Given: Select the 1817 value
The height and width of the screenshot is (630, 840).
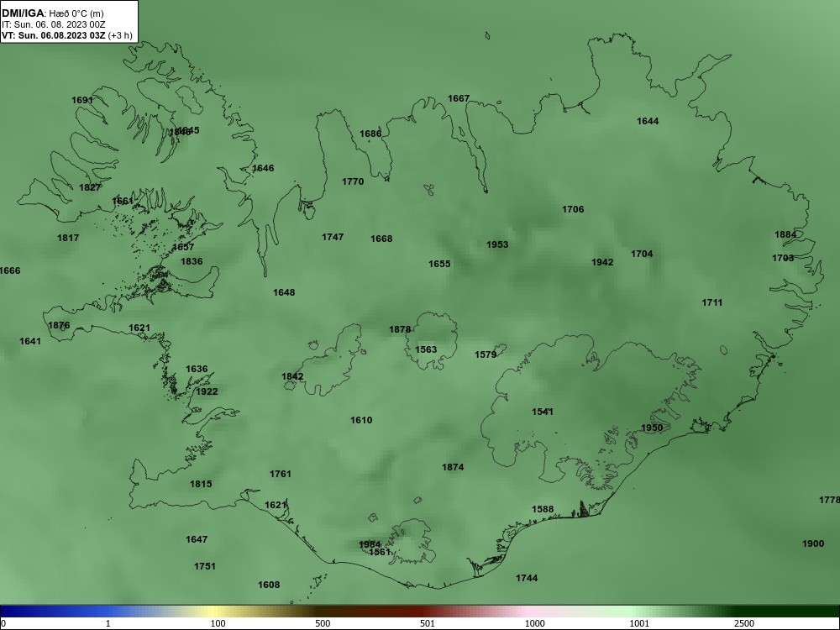Looking at the screenshot, I should pos(68,238).
